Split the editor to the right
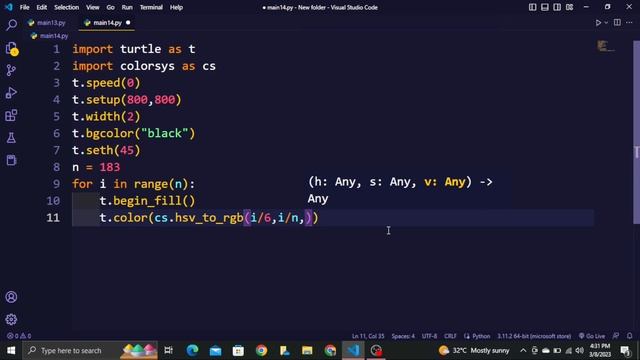This screenshot has height=360, width=640. pyautogui.click(x=617, y=22)
